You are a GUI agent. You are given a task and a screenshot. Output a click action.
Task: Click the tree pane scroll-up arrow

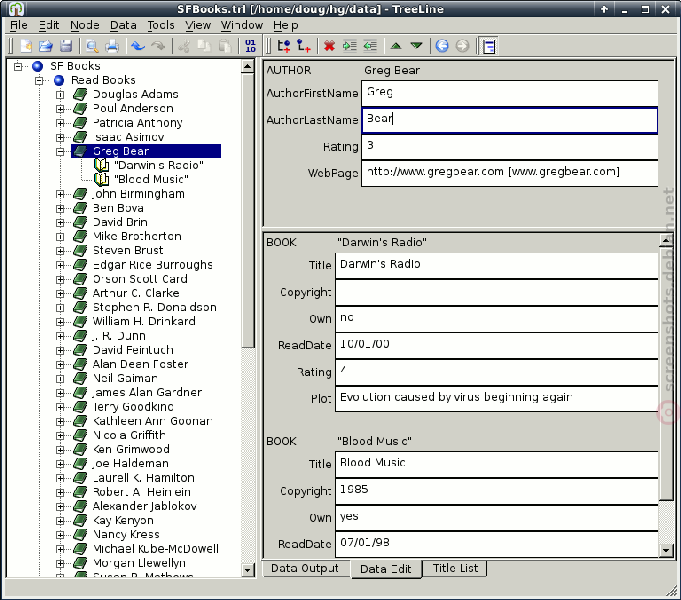(248, 66)
